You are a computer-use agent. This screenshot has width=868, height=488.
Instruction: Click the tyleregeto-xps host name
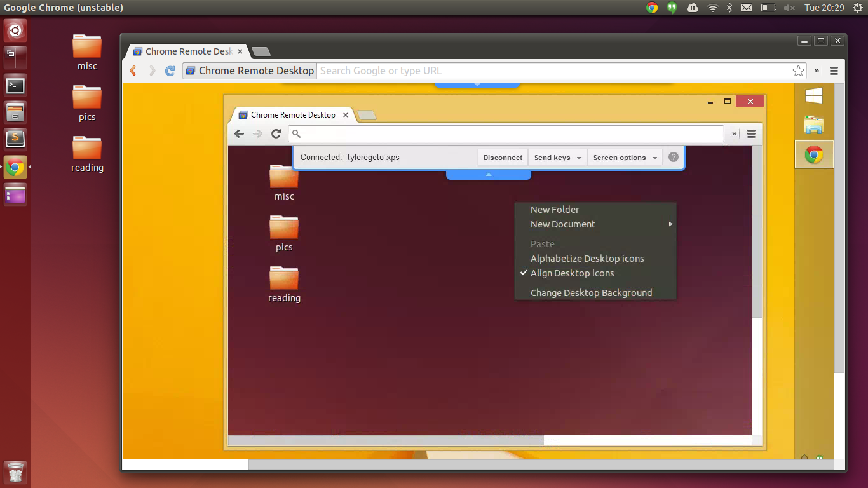pos(374,158)
